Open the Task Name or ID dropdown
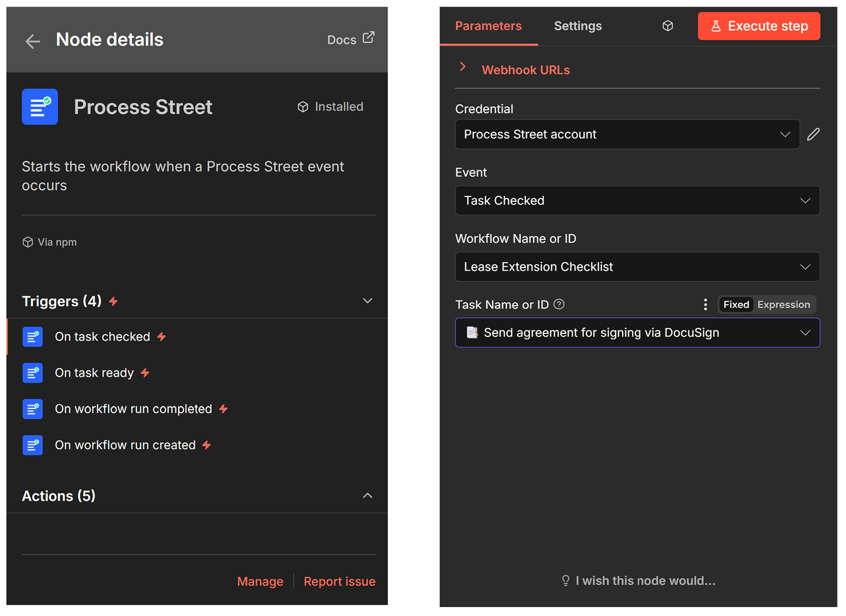The image size is (846, 616). (637, 333)
